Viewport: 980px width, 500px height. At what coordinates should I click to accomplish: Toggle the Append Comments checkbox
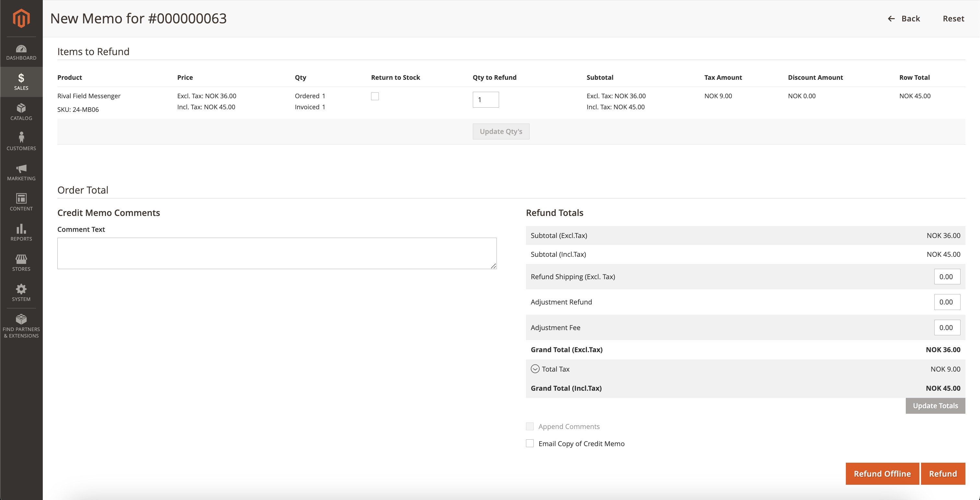tap(530, 426)
